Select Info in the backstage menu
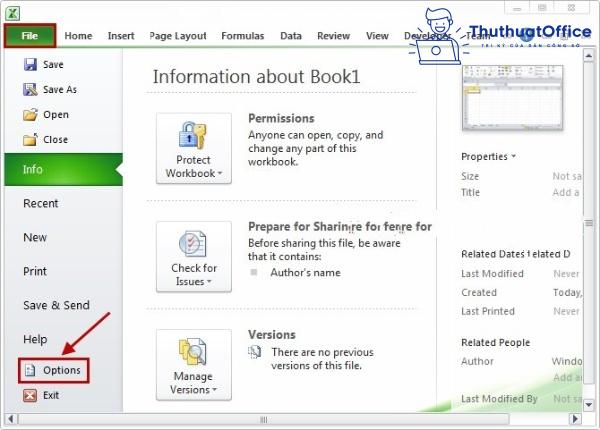The height and width of the screenshot is (430, 600). [64, 169]
